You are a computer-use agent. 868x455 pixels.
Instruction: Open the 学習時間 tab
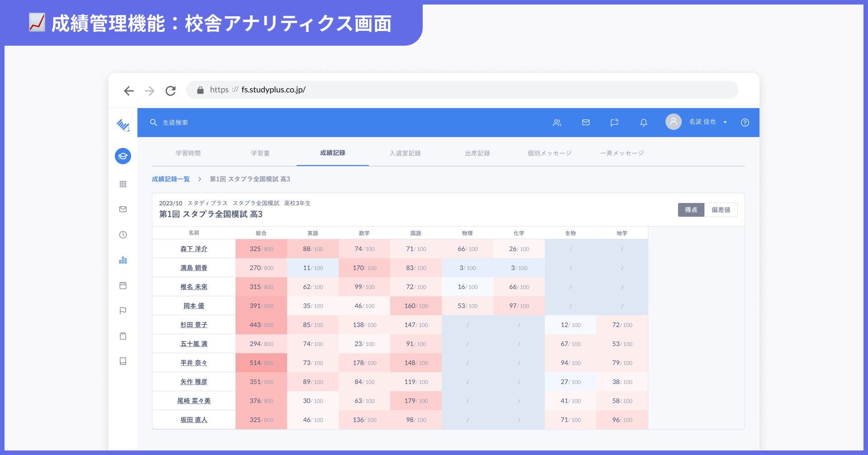(x=188, y=153)
